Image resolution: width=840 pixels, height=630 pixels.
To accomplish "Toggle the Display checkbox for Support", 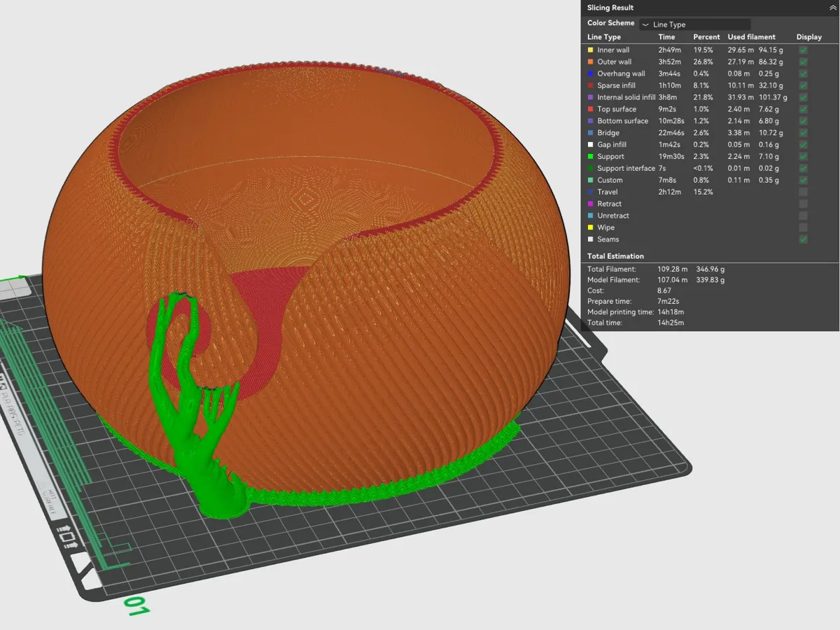I will click(x=802, y=156).
